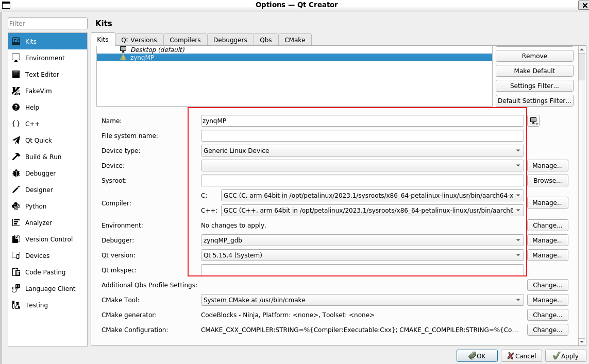Select the Python logo icon
Viewport: 589px width, 364px height.
point(16,206)
